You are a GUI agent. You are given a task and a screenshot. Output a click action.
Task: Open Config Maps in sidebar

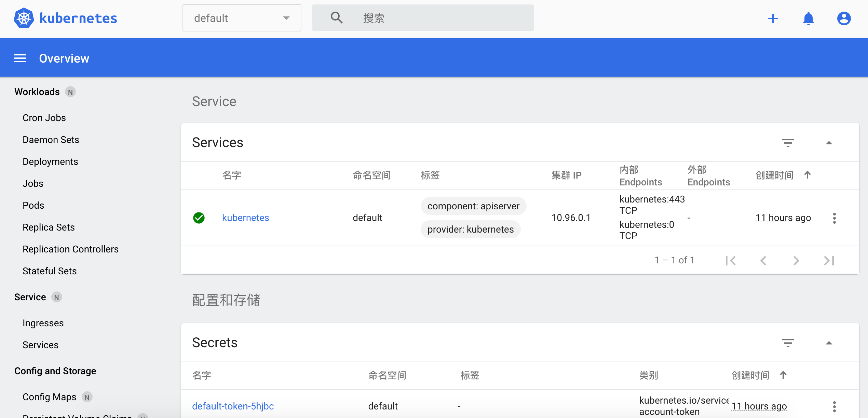click(49, 397)
